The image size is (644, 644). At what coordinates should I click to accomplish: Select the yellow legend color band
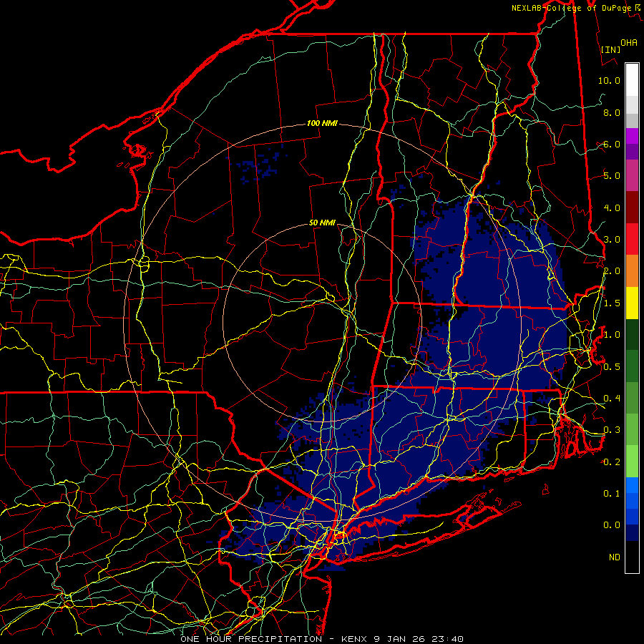tap(632, 303)
